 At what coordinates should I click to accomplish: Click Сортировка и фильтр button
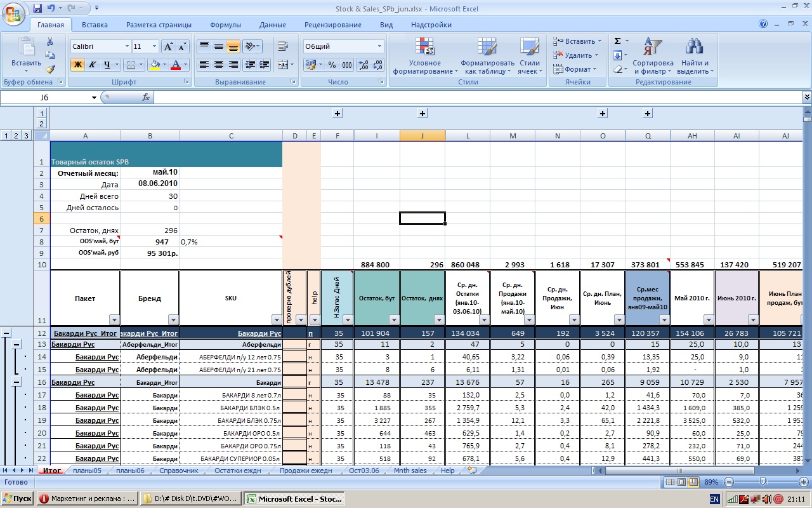[x=653, y=56]
